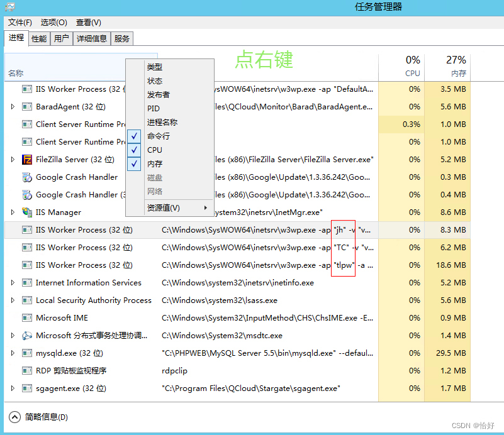Select the ChsIME.exe command line path
The height and width of the screenshot is (435, 504).
coord(267,318)
